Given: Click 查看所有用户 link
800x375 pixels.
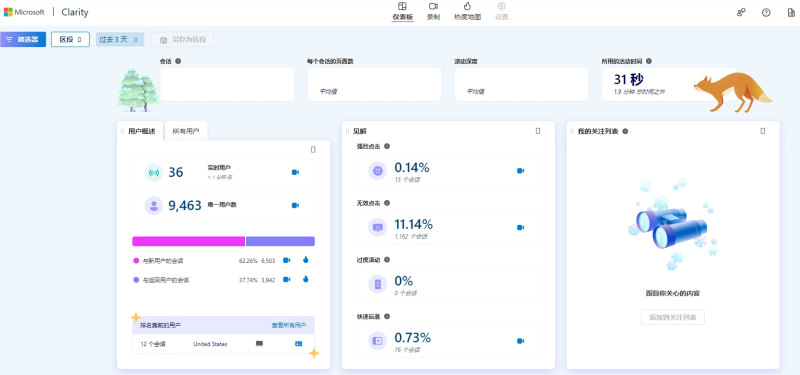Looking at the screenshot, I should (x=289, y=325).
